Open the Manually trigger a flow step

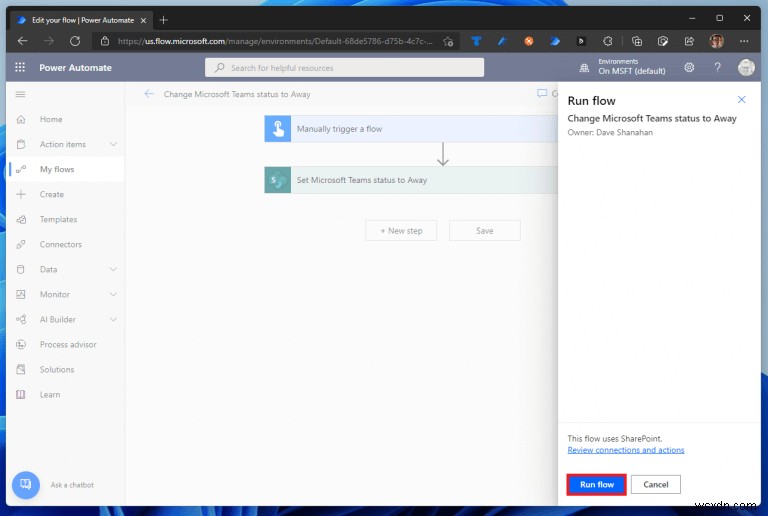411,129
